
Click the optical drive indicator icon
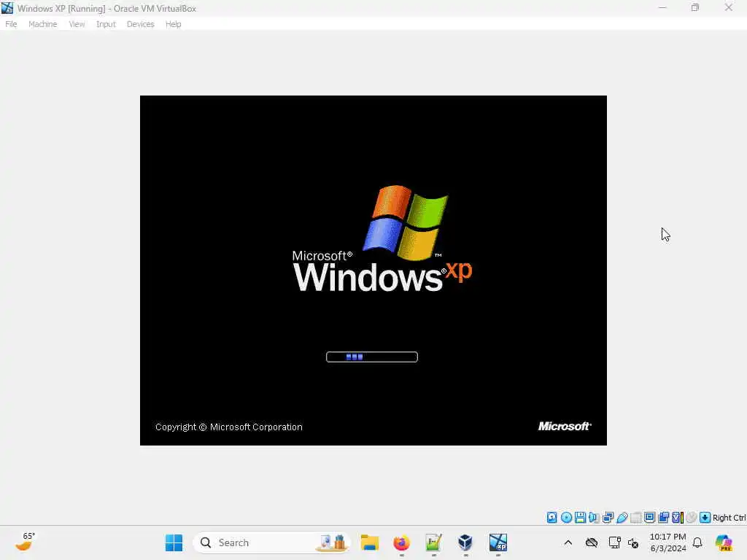[566, 518]
